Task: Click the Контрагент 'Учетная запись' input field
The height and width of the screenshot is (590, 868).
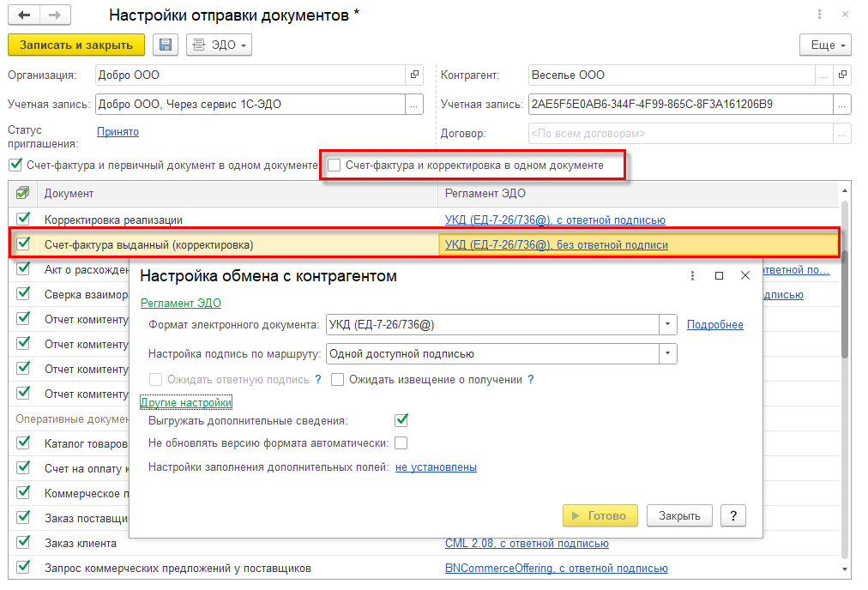Action: (x=679, y=105)
